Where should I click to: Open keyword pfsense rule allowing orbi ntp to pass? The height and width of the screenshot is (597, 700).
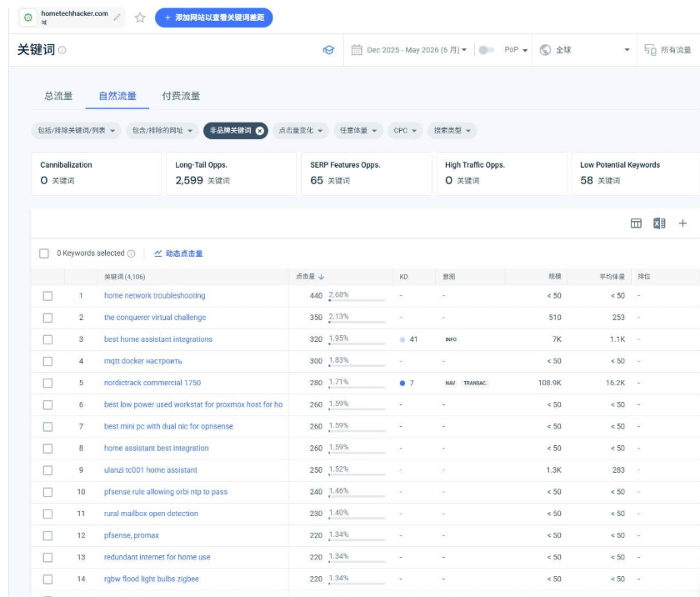pyautogui.click(x=166, y=492)
